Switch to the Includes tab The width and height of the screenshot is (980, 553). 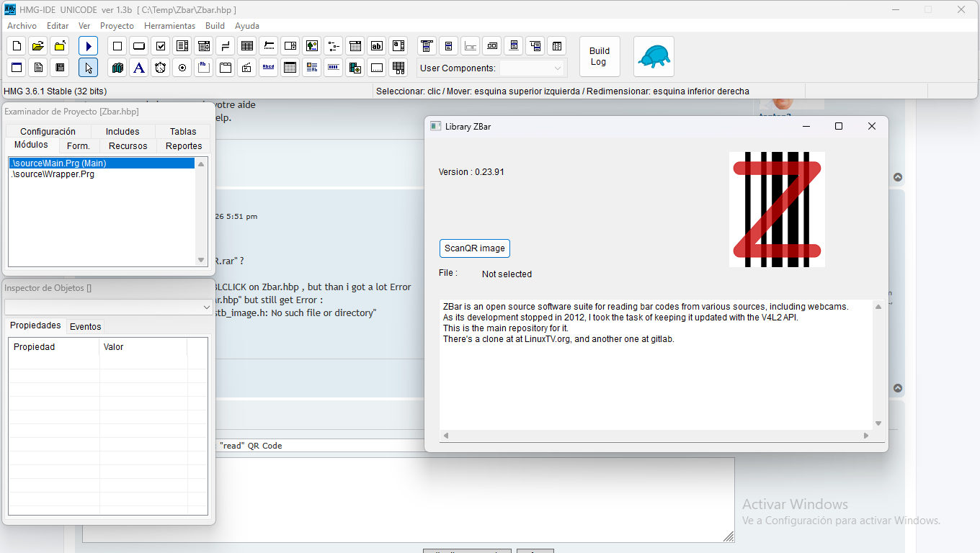coord(122,131)
